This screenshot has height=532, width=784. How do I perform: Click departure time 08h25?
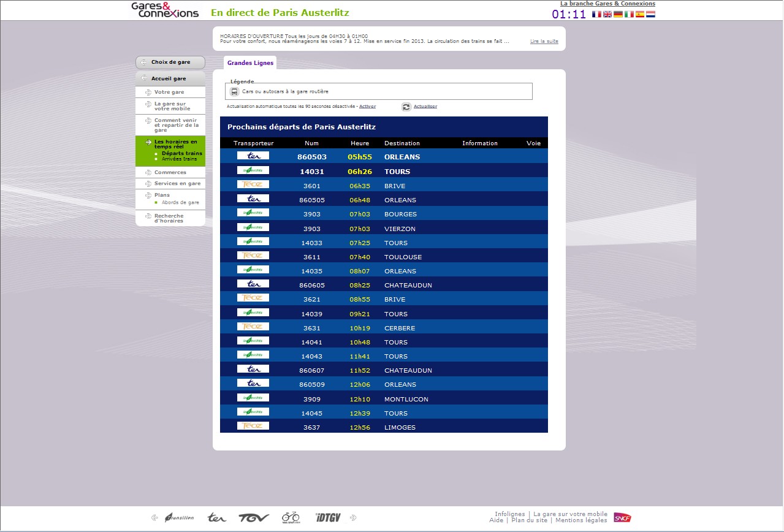[360, 285]
